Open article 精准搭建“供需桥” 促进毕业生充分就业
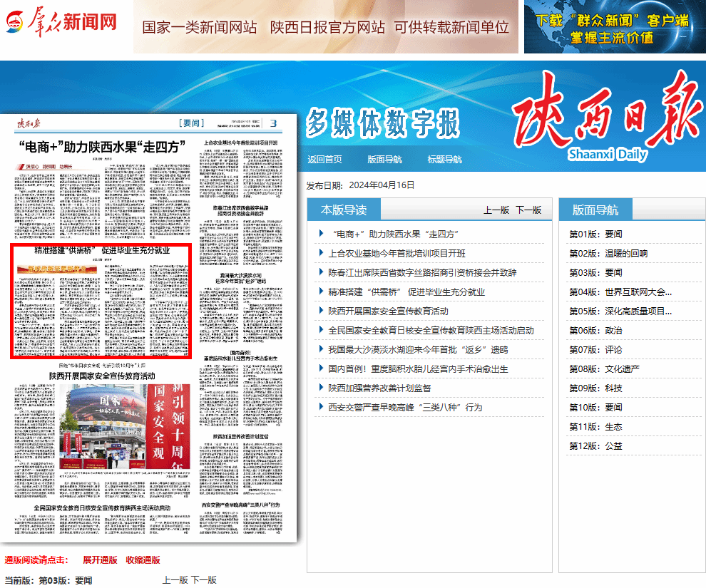The image size is (706, 588). pos(406,292)
